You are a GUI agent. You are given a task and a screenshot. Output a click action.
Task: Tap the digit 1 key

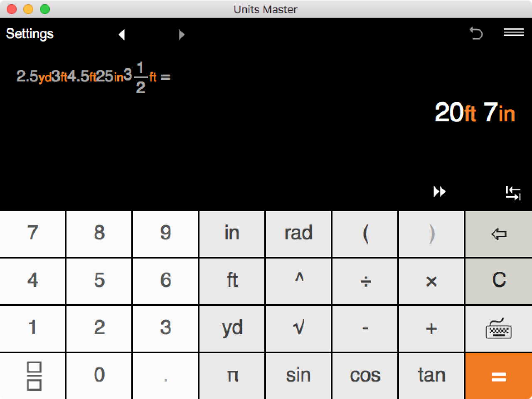pos(32,328)
